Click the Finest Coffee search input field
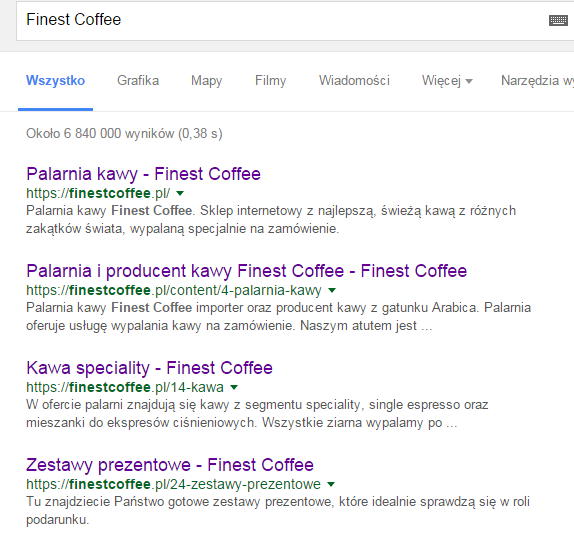Screen dimensions: 574x545 tap(282, 20)
